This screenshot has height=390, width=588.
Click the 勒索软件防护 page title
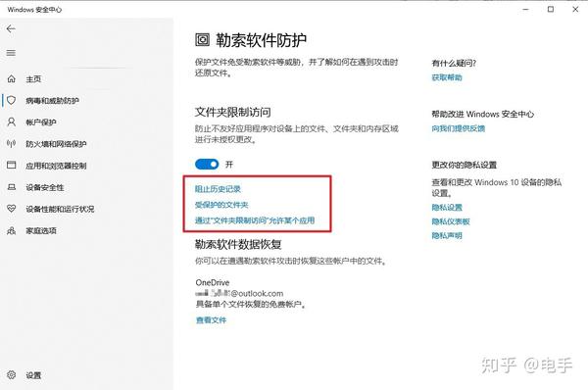[x=262, y=40]
